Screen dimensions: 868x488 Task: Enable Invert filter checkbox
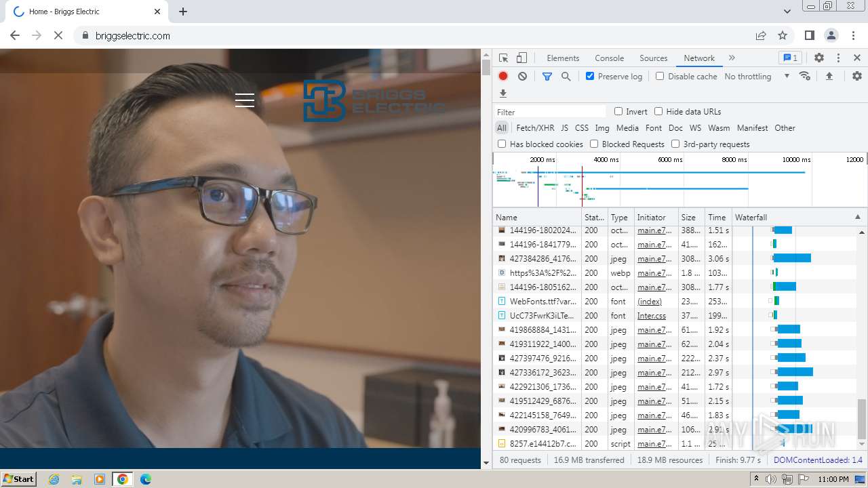618,112
